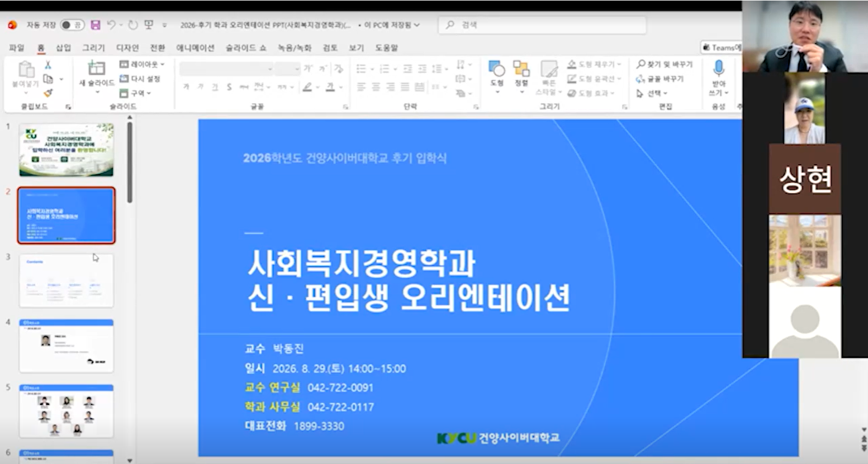The width and height of the screenshot is (868, 464).
Task: Open the 구역 section dropdown
Action: pyautogui.click(x=136, y=93)
